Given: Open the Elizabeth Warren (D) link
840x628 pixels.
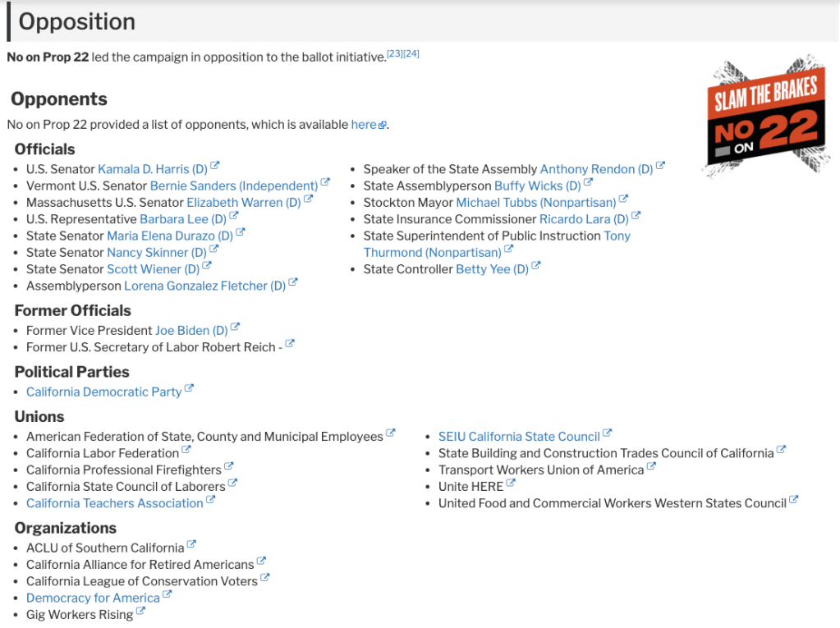Looking at the screenshot, I should tap(243, 203).
